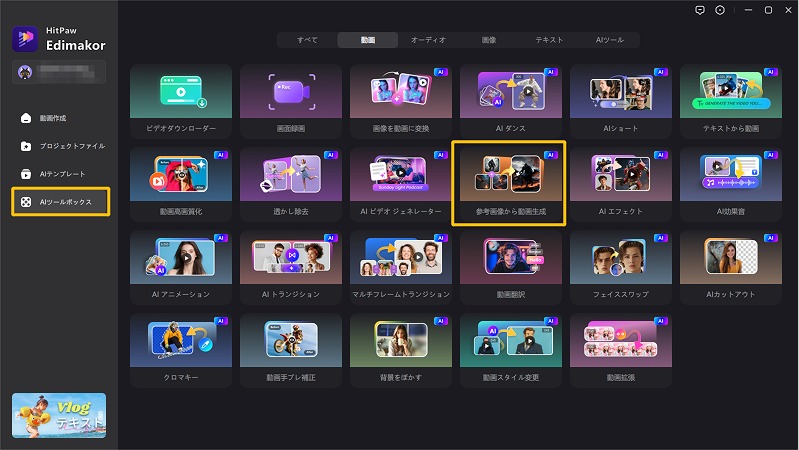The image size is (799, 450).
Task: Open the 透かし除去 watermark remover
Action: pyautogui.click(x=291, y=184)
